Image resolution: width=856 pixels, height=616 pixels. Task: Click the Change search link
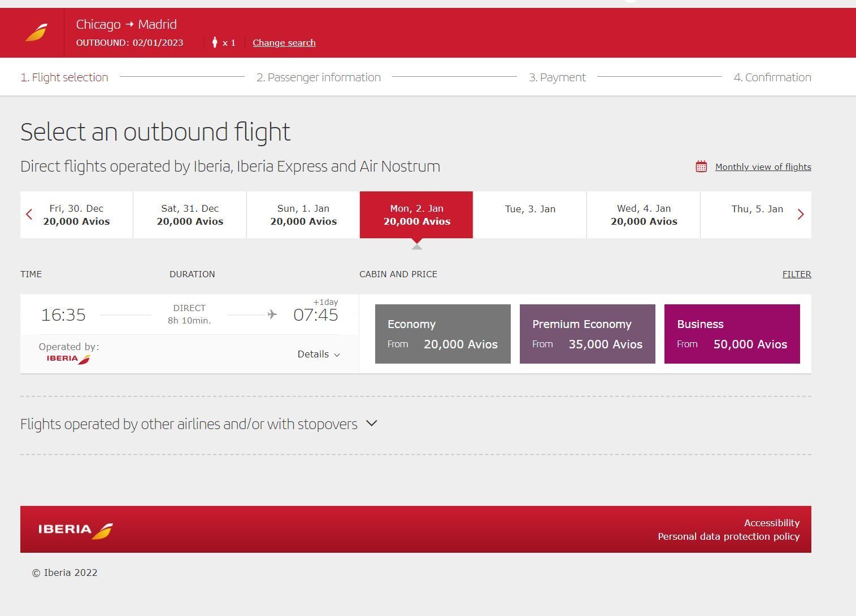[284, 43]
